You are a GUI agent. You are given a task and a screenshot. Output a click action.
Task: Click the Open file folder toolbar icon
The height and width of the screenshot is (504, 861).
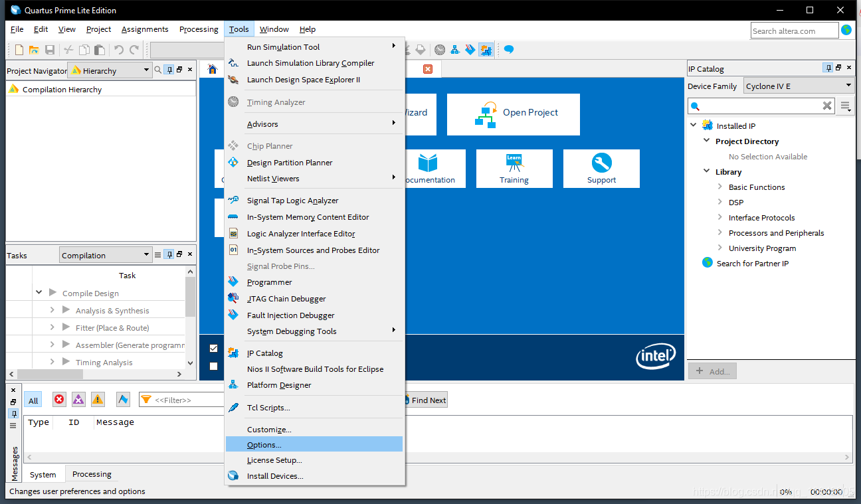coord(35,50)
